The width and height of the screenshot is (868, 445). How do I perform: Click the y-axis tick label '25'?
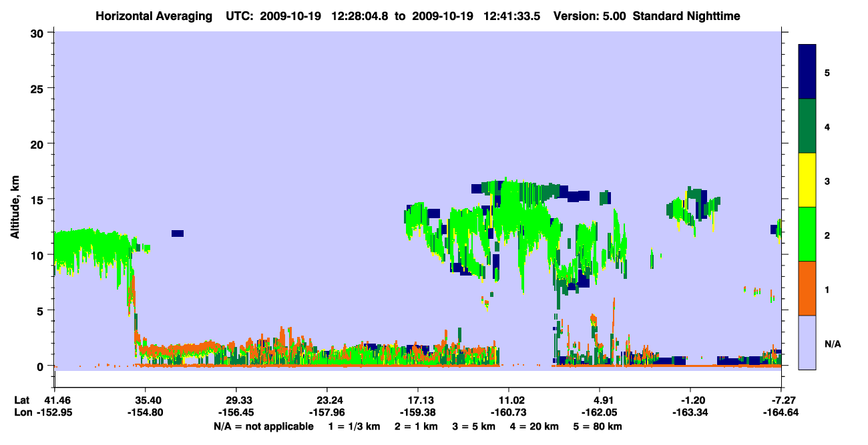(39, 88)
